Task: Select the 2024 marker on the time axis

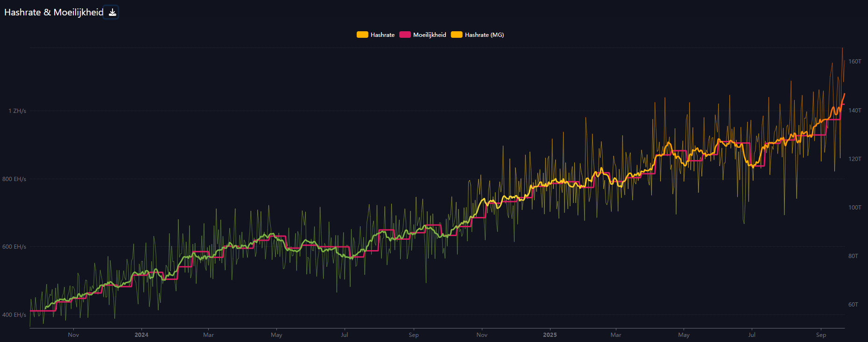Action: 141,335
